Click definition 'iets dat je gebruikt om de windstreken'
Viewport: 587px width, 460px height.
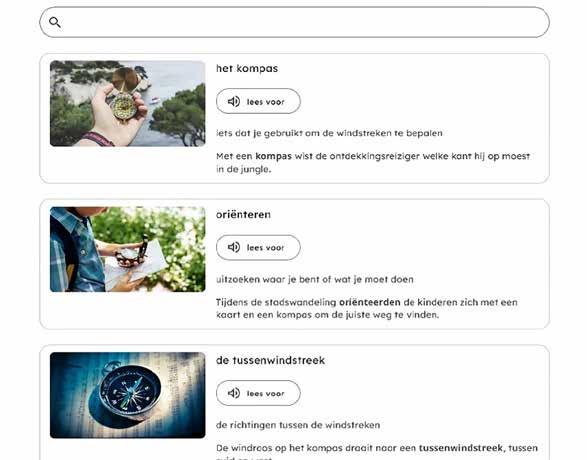point(329,133)
